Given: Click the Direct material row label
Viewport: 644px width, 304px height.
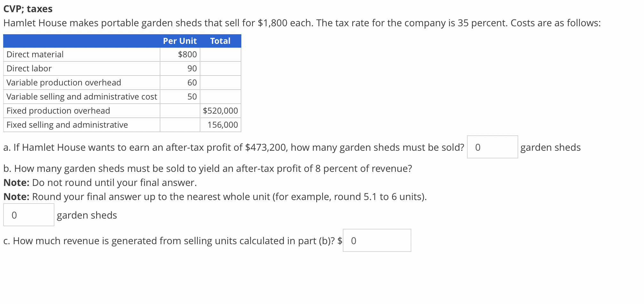Looking at the screenshot, I should 35,54.
